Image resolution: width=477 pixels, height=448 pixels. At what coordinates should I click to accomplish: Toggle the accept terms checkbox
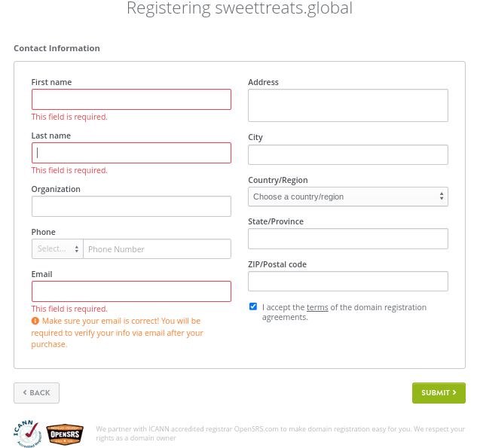[x=253, y=306]
